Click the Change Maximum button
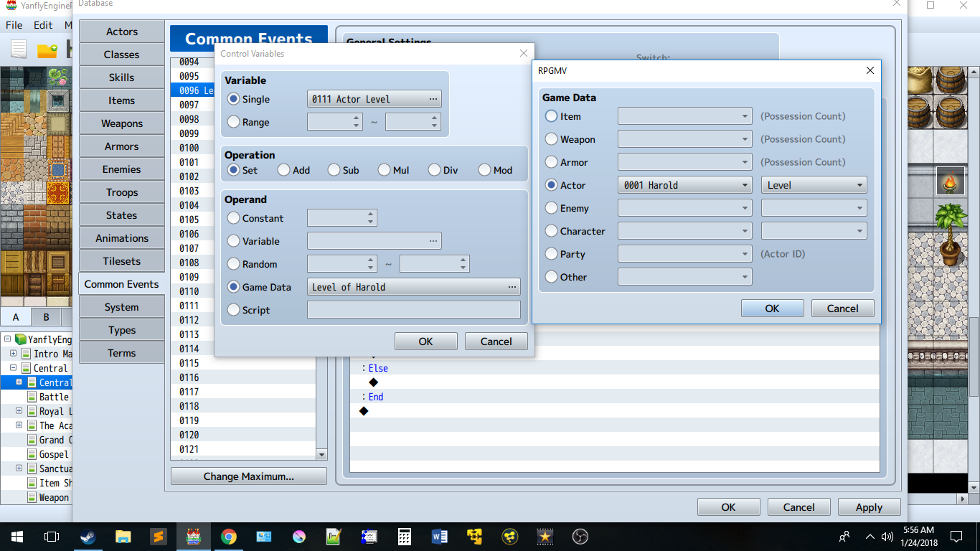 click(x=249, y=476)
